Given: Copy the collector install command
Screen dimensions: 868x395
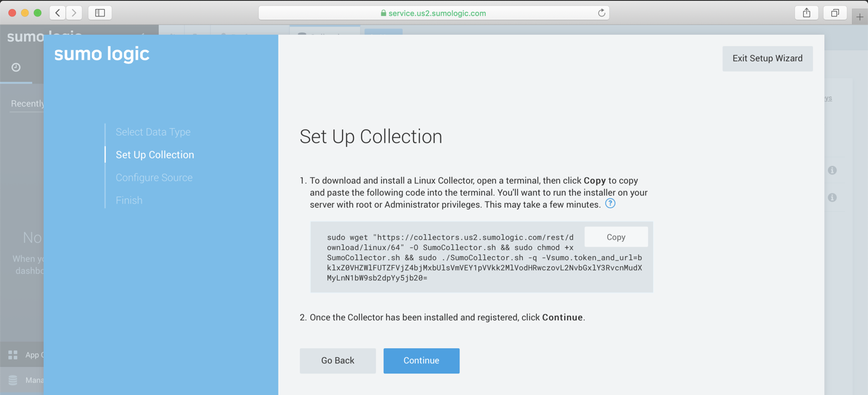Looking at the screenshot, I should tap(616, 237).
